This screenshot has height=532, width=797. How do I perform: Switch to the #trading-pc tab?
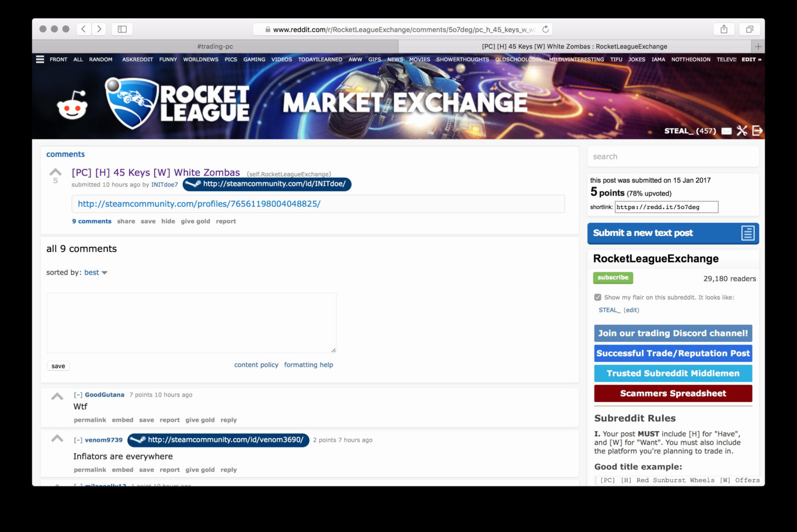pos(214,46)
